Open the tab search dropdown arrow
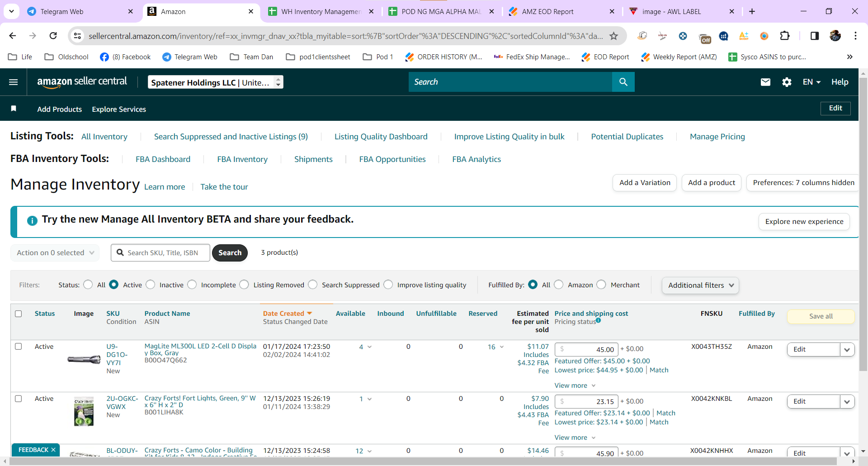Image resolution: width=868 pixels, height=466 pixels. pos(11,11)
